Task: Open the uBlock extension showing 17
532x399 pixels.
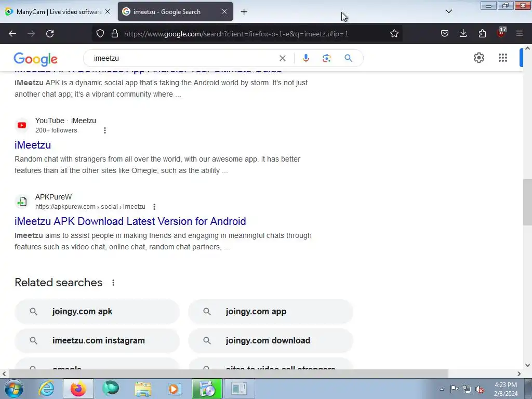Action: pos(501,33)
